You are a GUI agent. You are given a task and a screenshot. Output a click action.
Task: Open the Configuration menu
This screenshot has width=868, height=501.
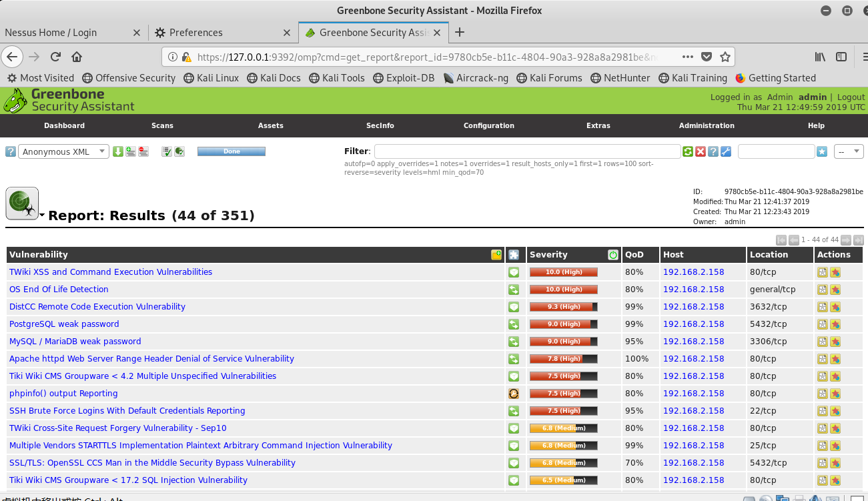[x=489, y=125]
